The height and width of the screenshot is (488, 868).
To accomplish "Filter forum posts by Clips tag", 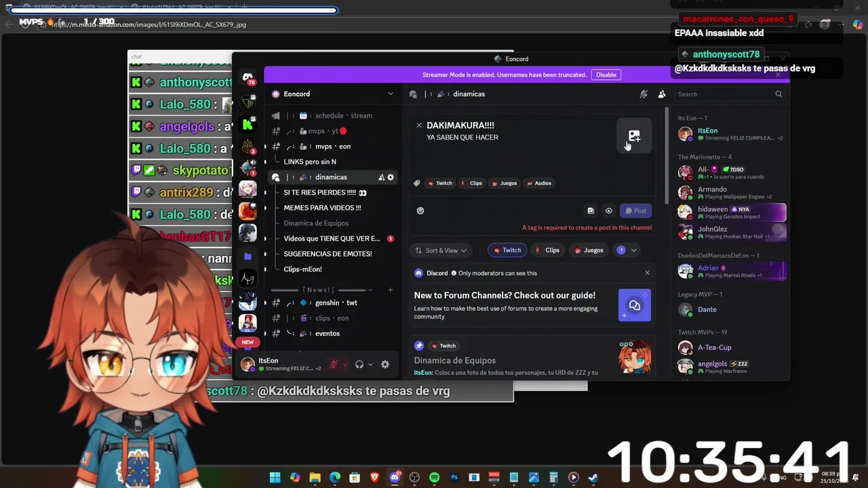I will click(x=548, y=250).
